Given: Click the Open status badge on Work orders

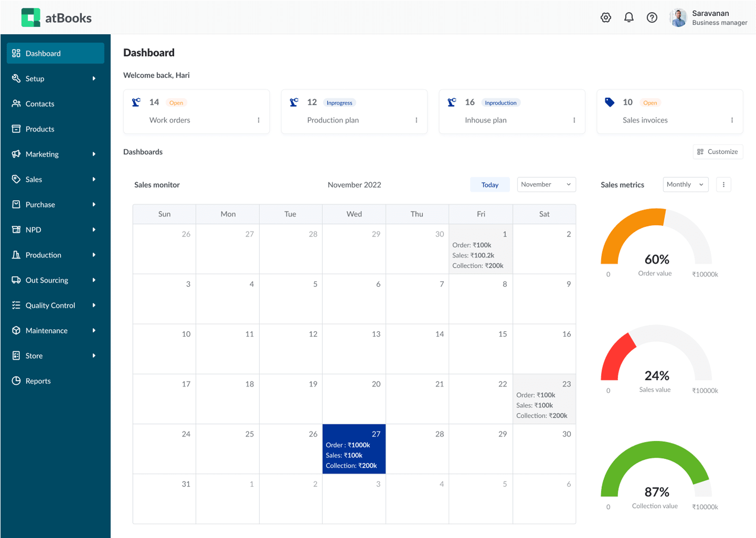Looking at the screenshot, I should (176, 102).
